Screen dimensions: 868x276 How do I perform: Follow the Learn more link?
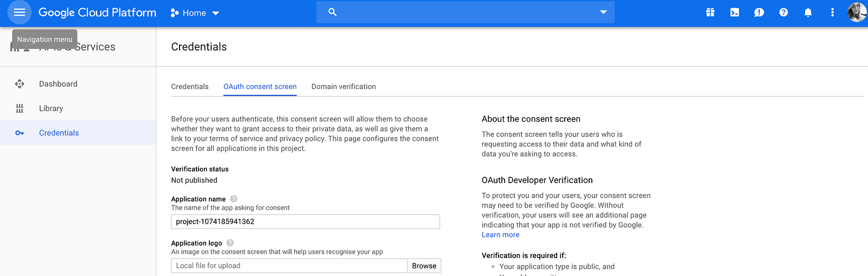(x=501, y=235)
